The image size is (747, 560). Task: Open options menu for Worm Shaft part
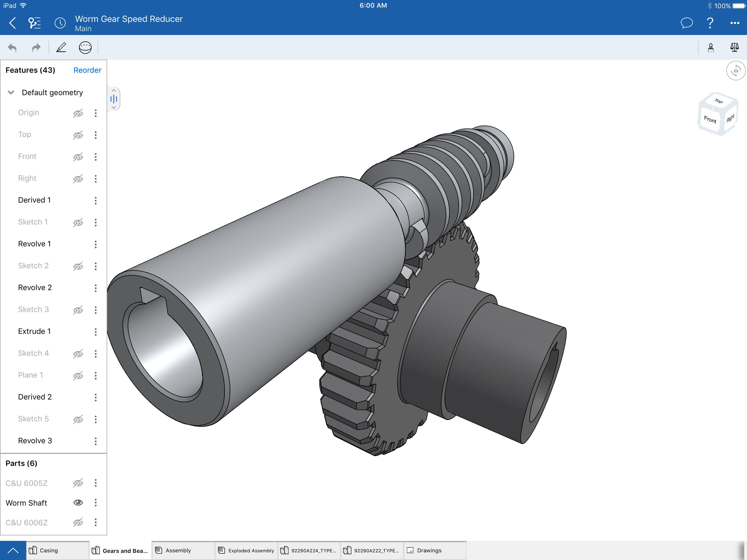coord(96,503)
